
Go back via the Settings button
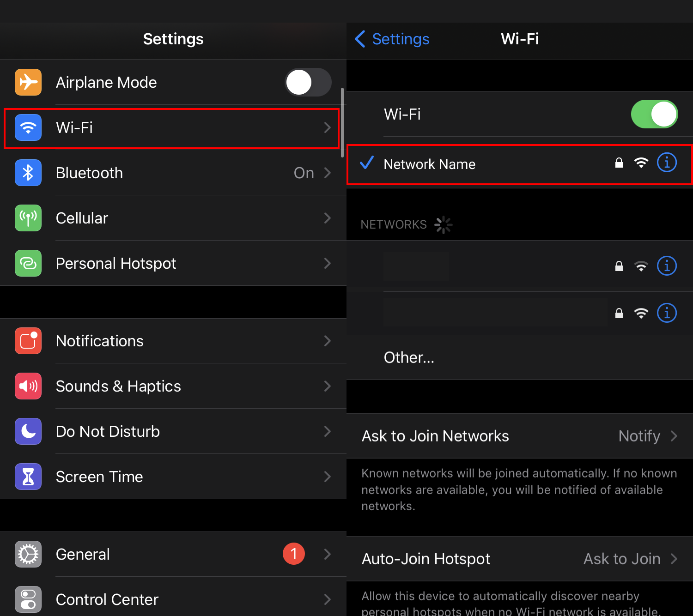coord(392,39)
